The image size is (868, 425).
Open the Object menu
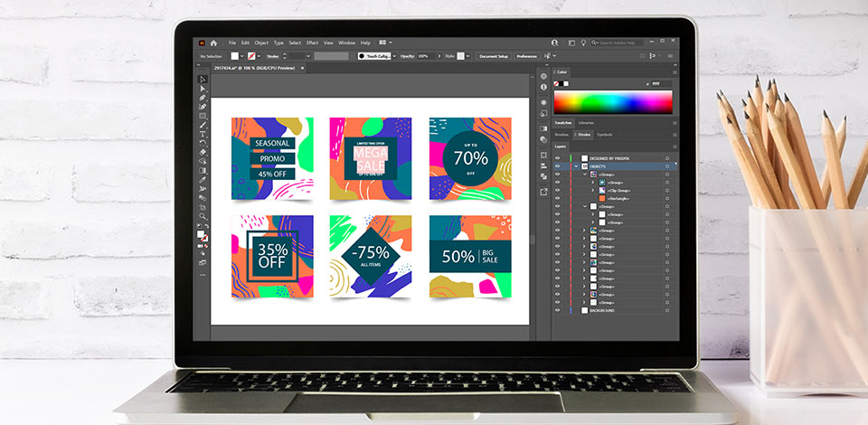point(261,42)
